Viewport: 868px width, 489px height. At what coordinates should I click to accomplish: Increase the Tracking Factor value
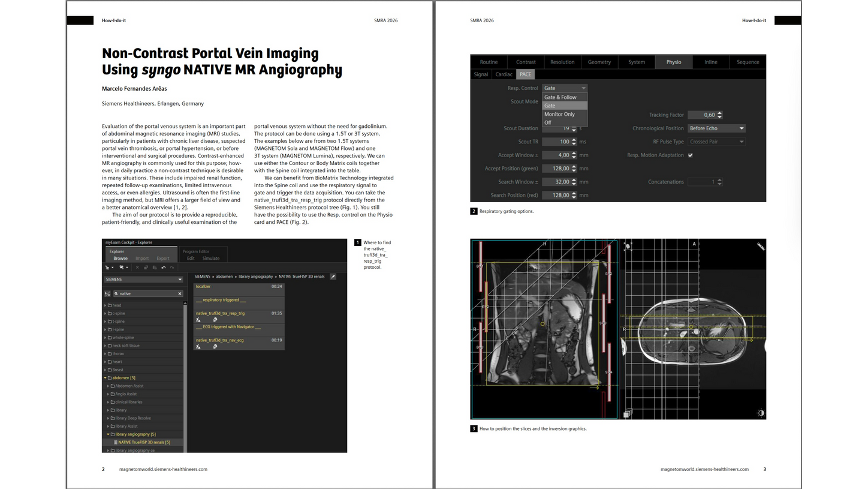pyautogui.click(x=719, y=113)
